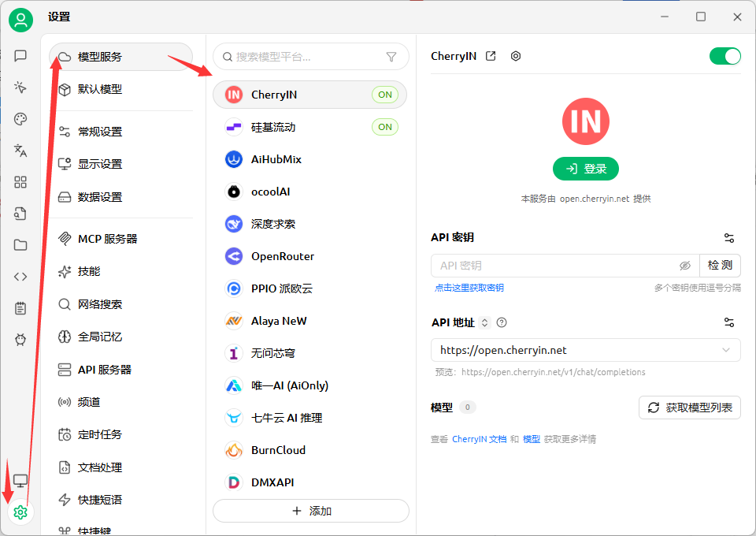Select 七牛云 AI 推理 provider
This screenshot has width=756, height=536.
[x=310, y=418]
